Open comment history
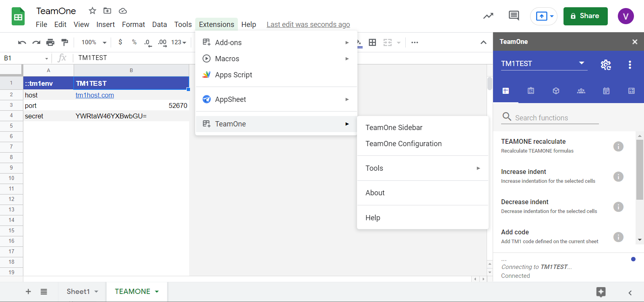This screenshot has width=644, height=302. point(514,16)
